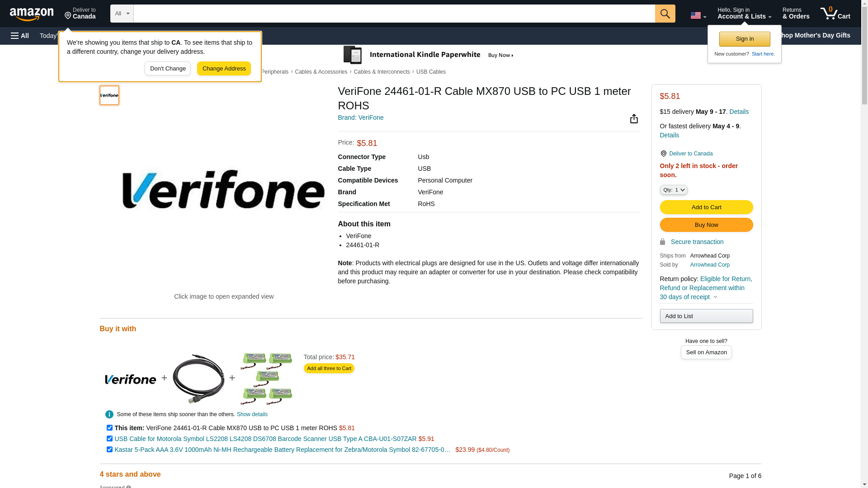Expand the return policy details chevron
This screenshot has height=488, width=868.
click(x=715, y=297)
